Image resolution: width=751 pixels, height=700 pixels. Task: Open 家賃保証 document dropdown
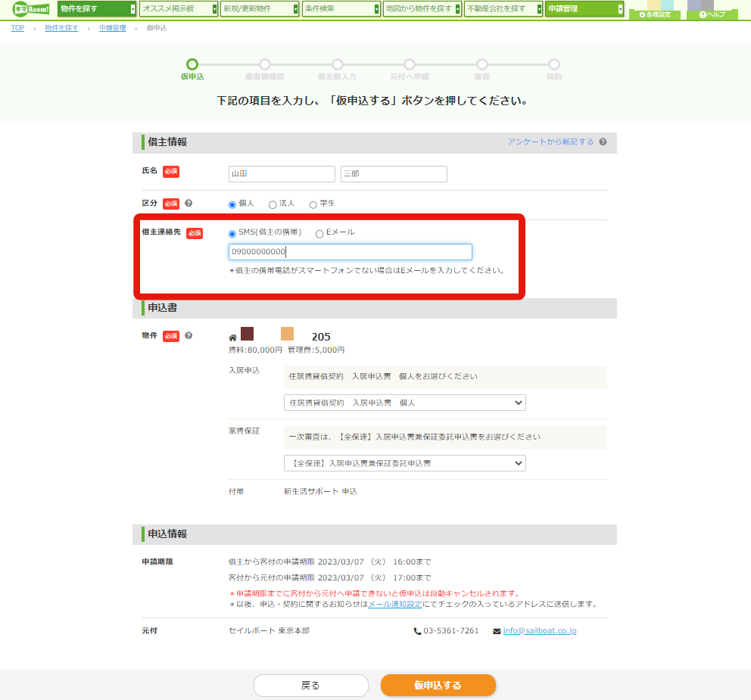click(x=405, y=463)
